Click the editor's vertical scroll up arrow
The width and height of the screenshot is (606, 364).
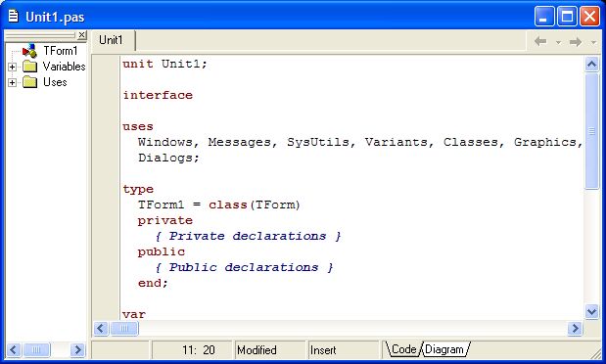(591, 64)
